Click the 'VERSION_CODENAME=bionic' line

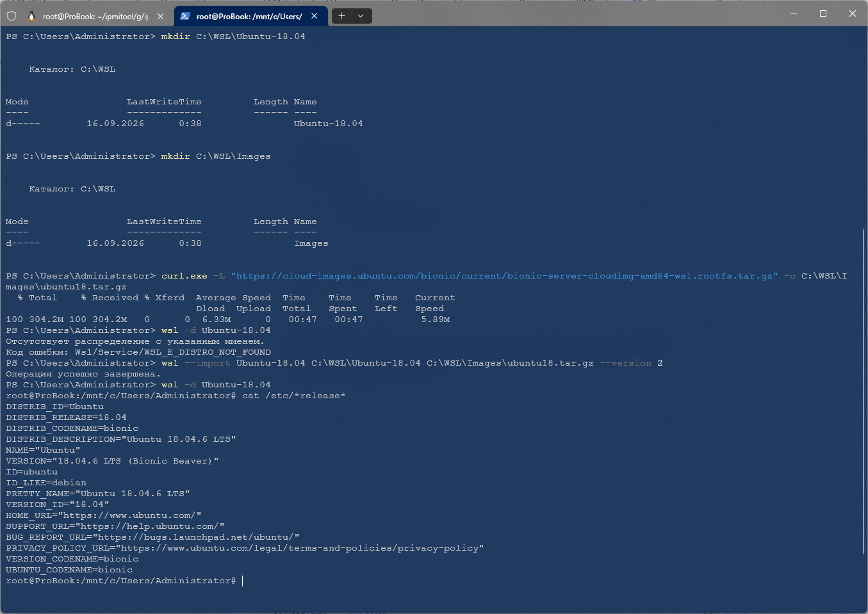(x=72, y=559)
